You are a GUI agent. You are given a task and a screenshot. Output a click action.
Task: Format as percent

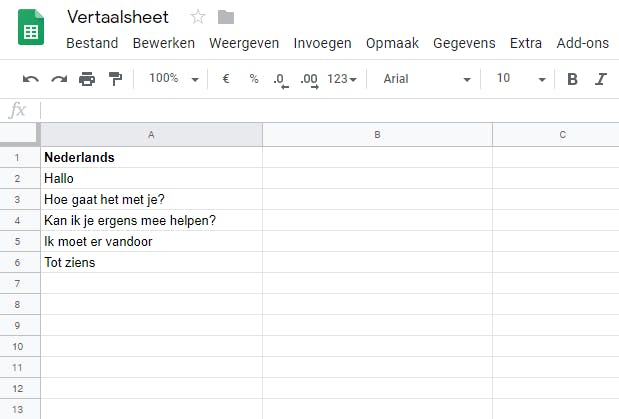click(x=254, y=79)
